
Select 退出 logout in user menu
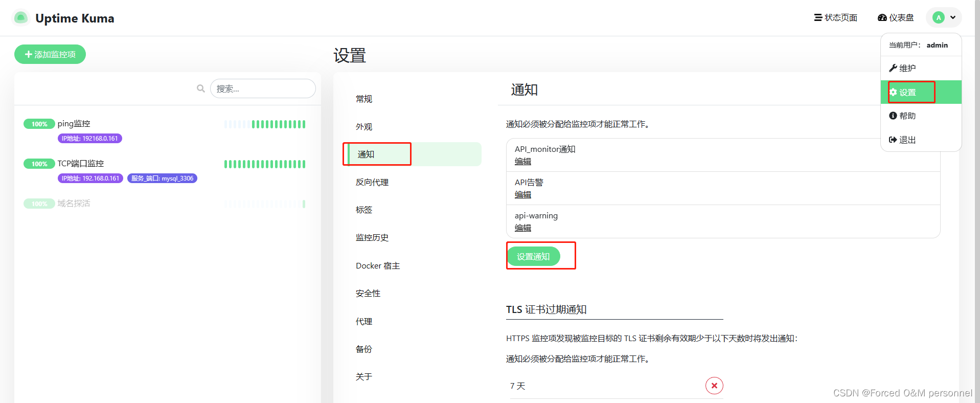(921, 140)
